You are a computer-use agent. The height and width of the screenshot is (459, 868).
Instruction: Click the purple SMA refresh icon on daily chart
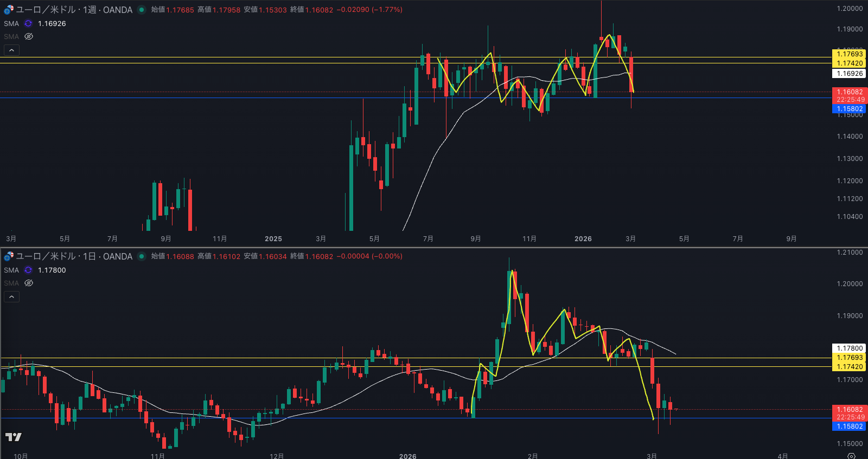coord(28,270)
